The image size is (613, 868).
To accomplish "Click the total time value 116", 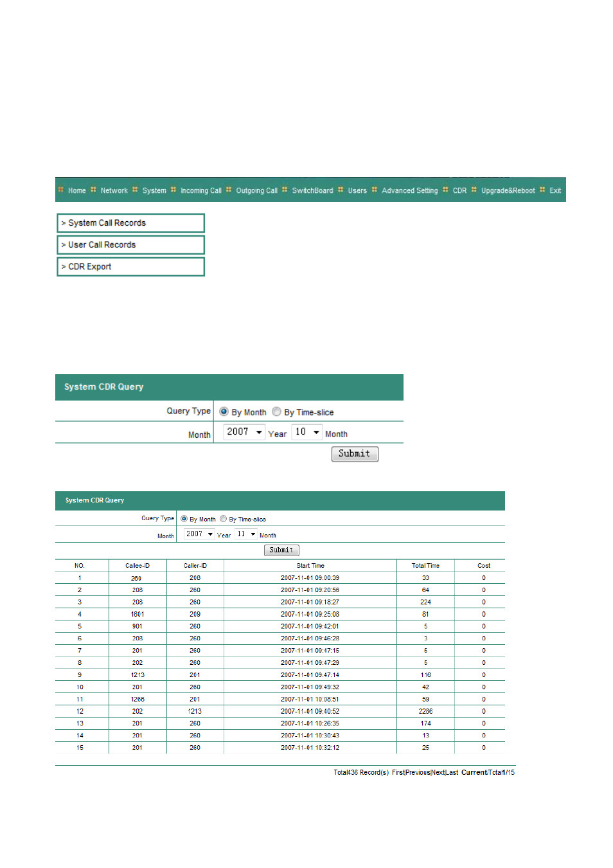I will 425,675.
